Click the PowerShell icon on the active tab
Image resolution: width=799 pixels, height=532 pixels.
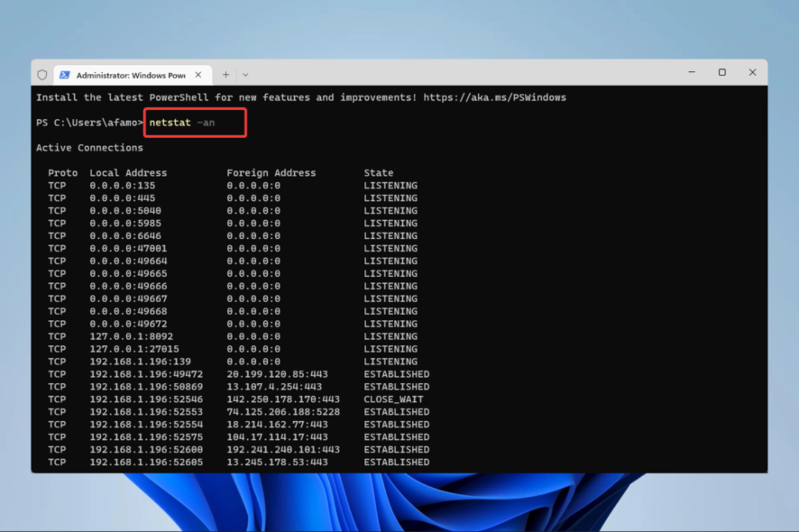point(65,75)
